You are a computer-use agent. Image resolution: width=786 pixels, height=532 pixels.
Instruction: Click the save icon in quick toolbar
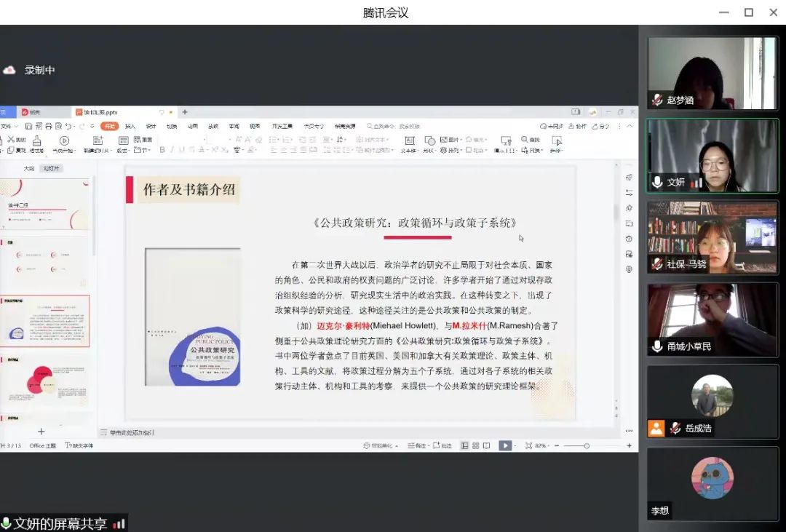click(x=28, y=126)
